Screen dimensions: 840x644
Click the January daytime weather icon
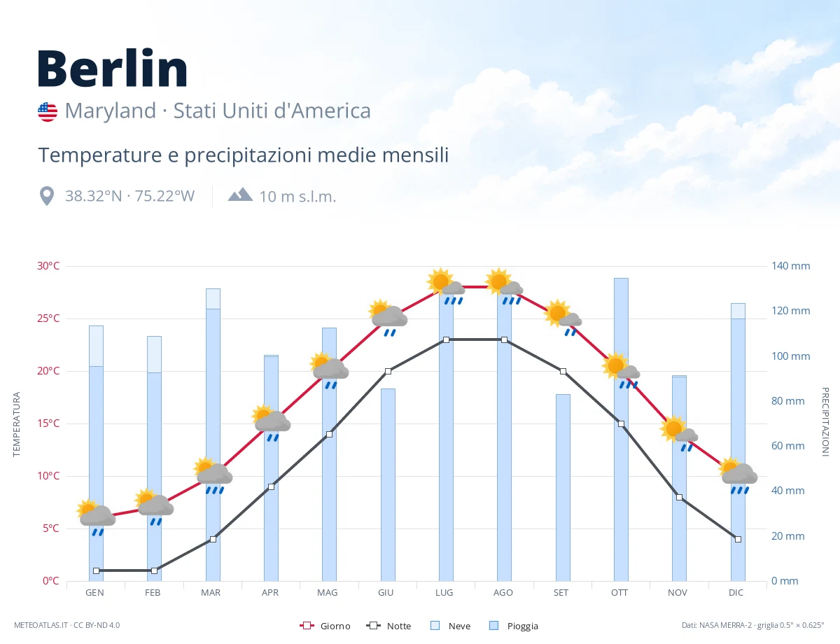pos(96,517)
